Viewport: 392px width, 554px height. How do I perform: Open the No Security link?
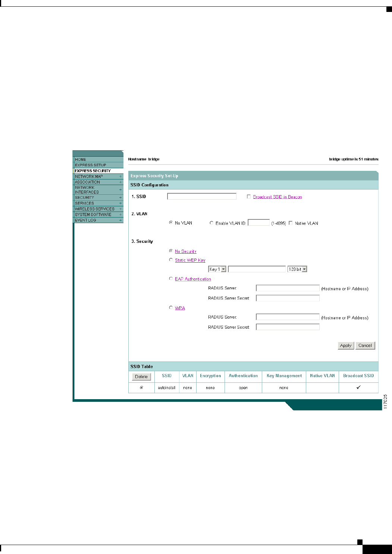coord(186,251)
